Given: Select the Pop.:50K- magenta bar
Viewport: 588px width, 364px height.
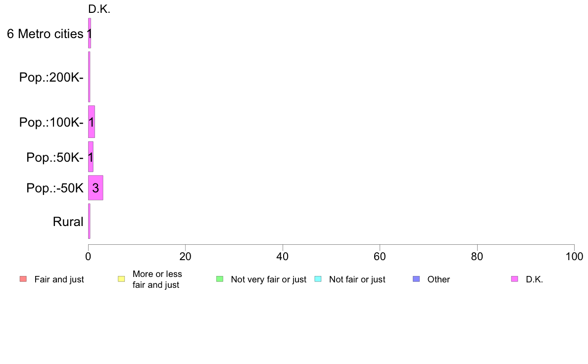Looking at the screenshot, I should coord(91,157).
